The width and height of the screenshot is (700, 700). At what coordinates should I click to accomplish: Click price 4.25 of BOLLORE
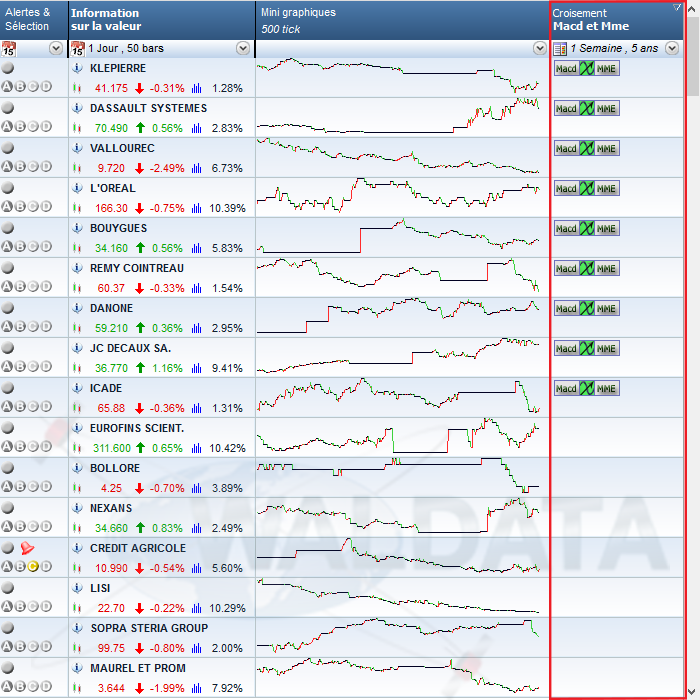(111, 488)
